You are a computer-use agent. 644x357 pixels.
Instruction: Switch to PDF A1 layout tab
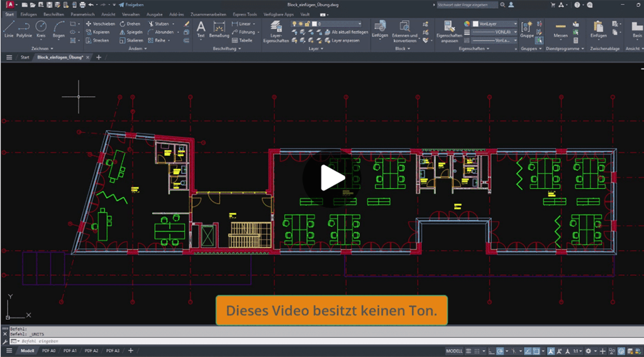(x=70, y=351)
